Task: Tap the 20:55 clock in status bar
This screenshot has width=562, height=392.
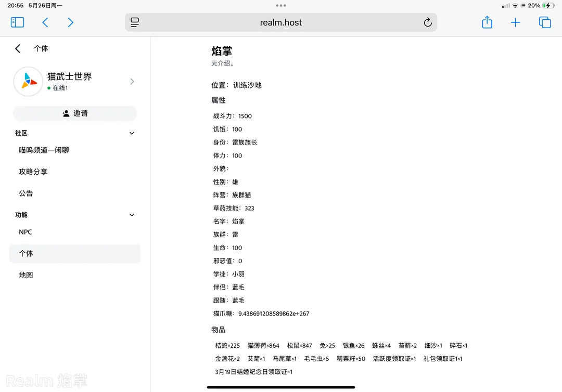Action: tap(16, 5)
